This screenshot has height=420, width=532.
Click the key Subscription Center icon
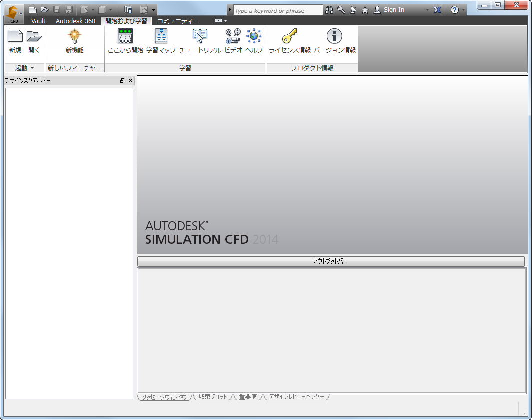coord(341,10)
